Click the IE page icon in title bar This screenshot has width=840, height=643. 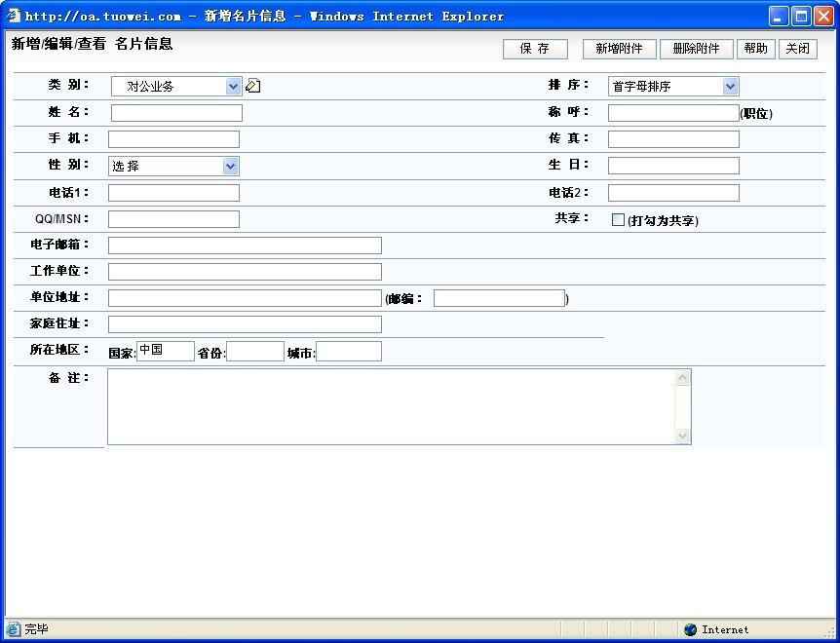[14, 16]
